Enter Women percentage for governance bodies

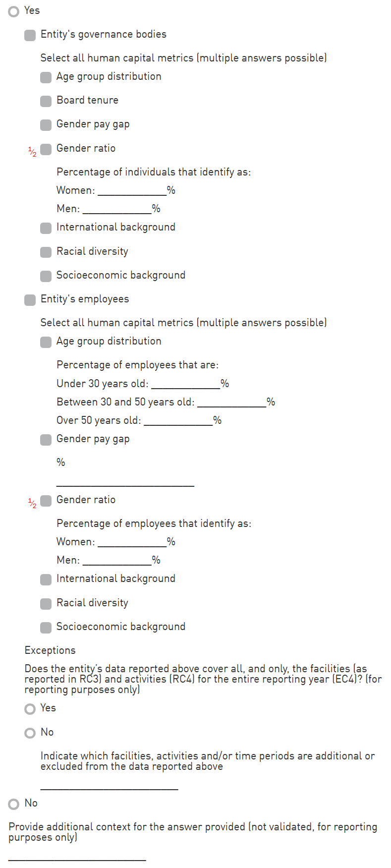(x=132, y=190)
